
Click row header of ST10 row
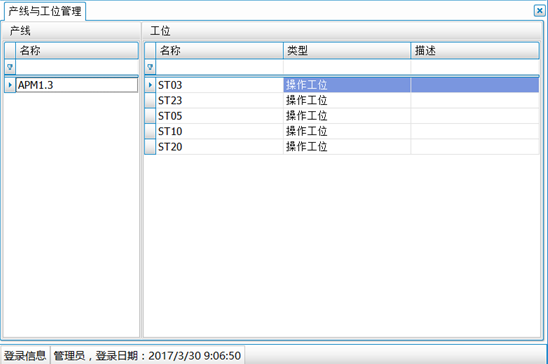pyautogui.click(x=150, y=131)
